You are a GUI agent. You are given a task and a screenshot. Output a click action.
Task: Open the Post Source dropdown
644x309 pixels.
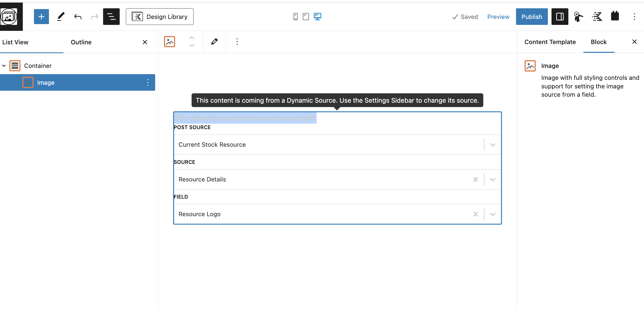(337, 145)
